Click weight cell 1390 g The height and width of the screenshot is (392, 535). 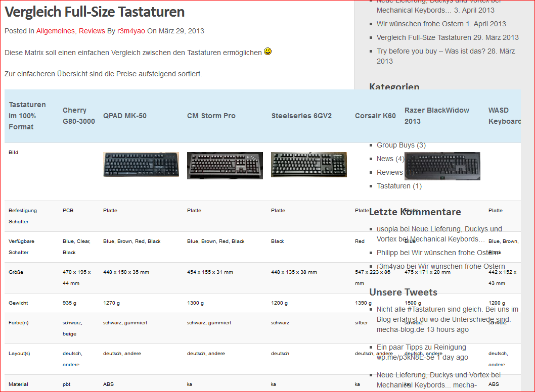pos(364,303)
